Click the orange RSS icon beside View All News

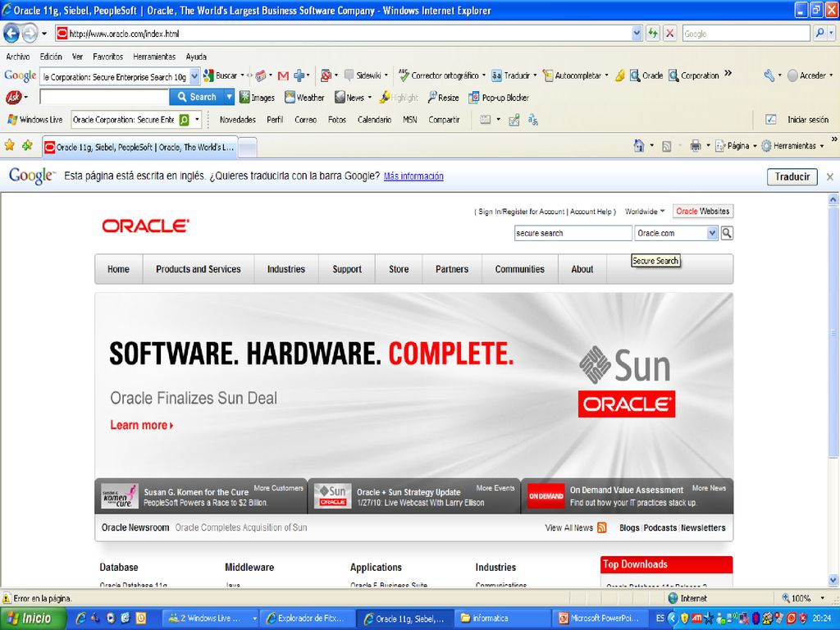click(x=601, y=527)
